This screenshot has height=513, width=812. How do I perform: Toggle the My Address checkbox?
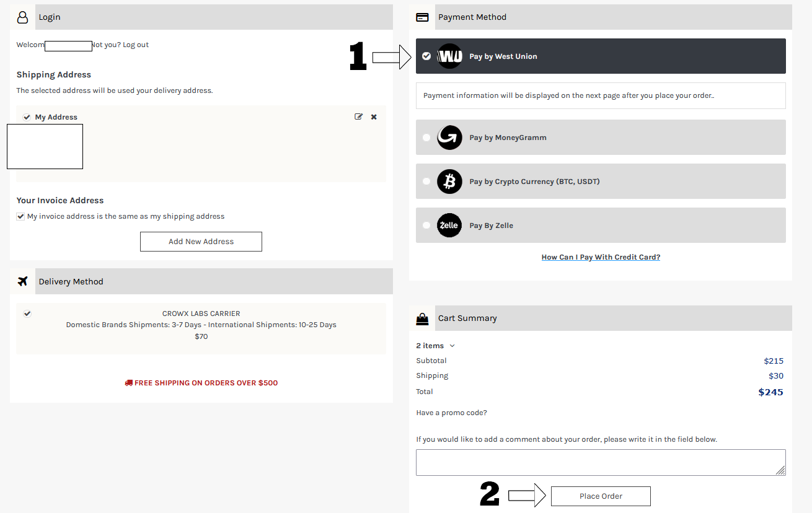pyautogui.click(x=27, y=117)
